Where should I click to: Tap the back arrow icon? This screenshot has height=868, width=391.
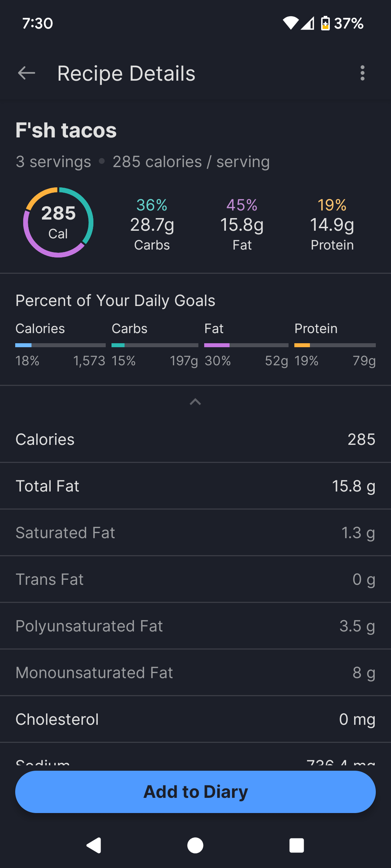[26, 73]
